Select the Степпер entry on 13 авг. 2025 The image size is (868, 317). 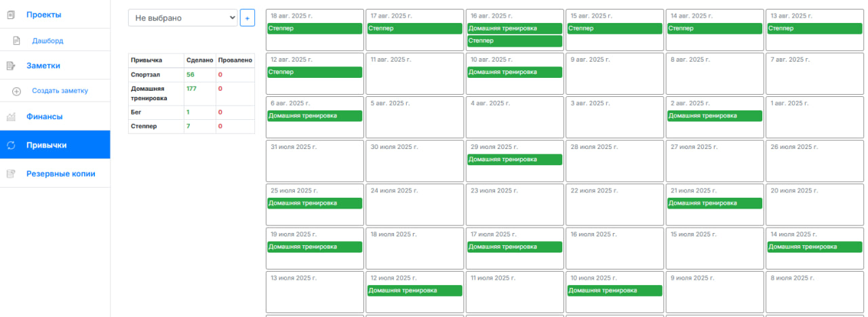coord(815,28)
